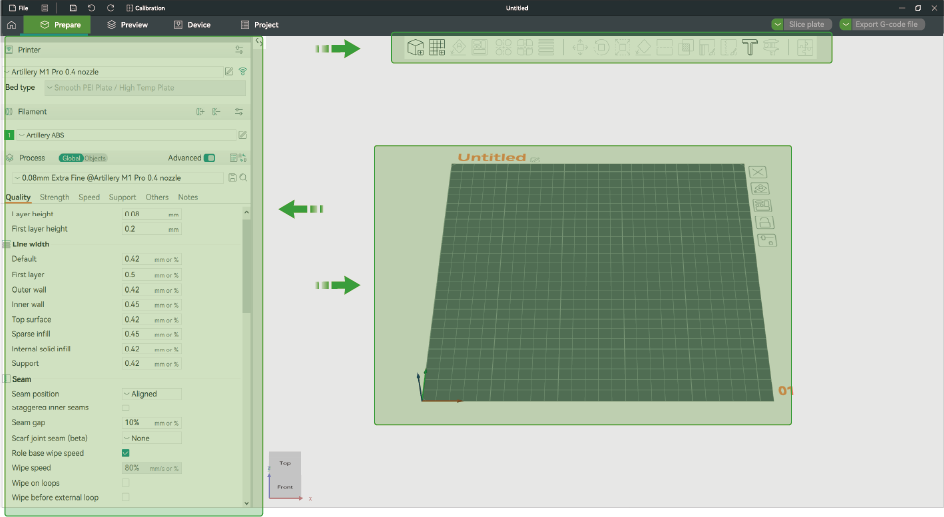Select the Mesh boolean tool

686,48
